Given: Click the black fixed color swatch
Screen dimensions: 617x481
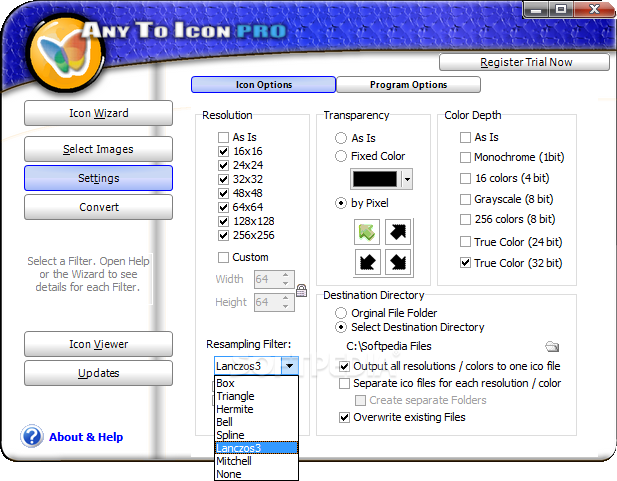Looking at the screenshot, I should tap(375, 179).
